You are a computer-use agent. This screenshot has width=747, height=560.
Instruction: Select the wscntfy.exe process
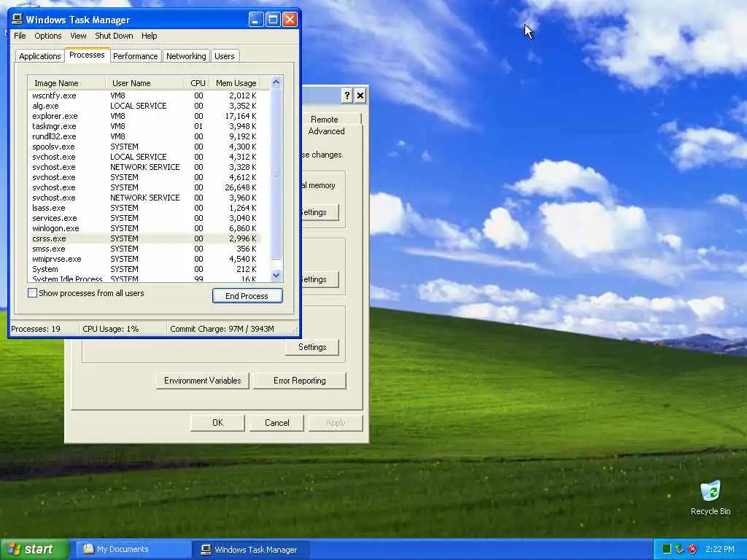[x=144, y=96]
